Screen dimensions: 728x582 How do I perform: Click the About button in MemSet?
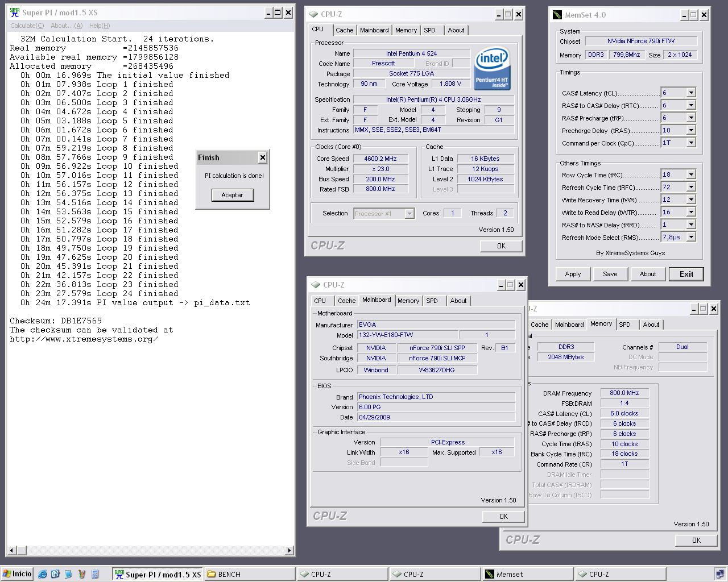pos(647,274)
